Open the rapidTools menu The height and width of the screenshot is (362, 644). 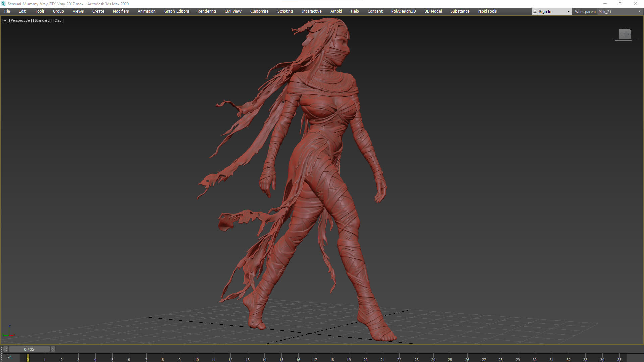tap(488, 11)
